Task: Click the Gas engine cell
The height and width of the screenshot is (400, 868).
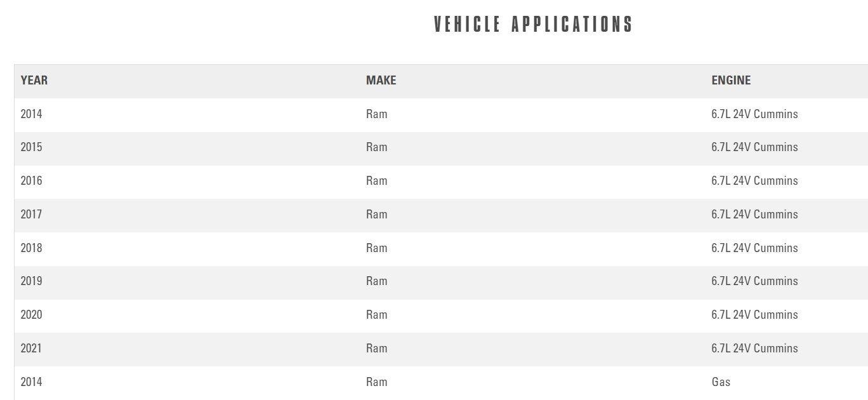Action: [x=721, y=382]
